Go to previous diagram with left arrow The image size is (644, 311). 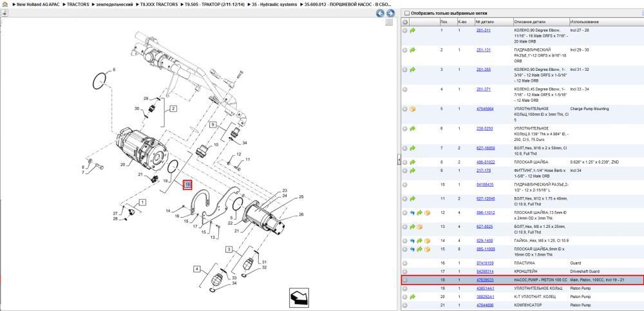coord(381,14)
